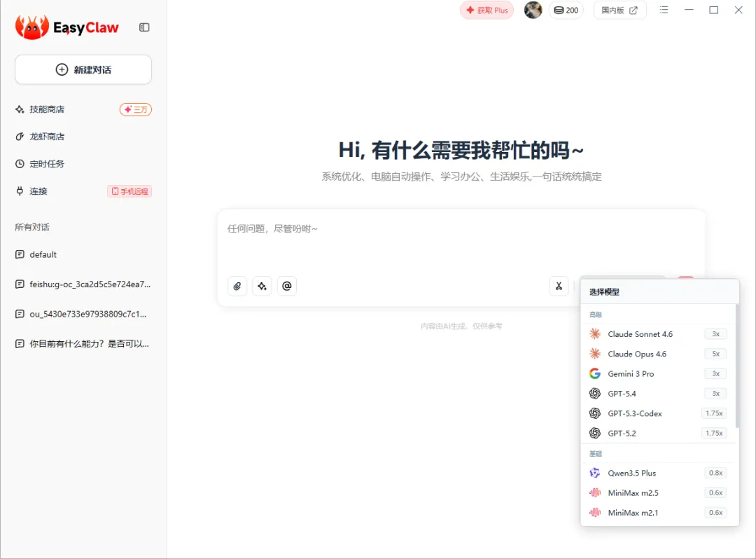Screen dimensions: 756x559
Task: Click the paperclip attachment icon
Action: pyautogui.click(x=237, y=286)
